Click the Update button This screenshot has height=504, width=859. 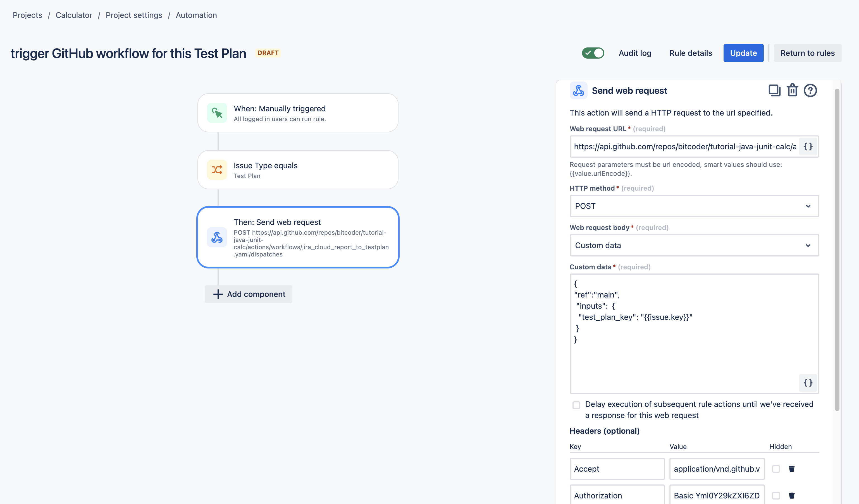point(743,53)
